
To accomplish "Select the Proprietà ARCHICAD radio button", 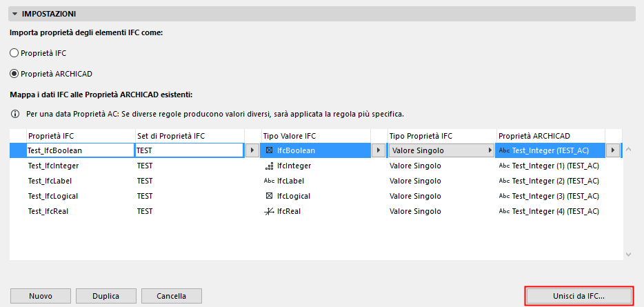I will tap(14, 73).
